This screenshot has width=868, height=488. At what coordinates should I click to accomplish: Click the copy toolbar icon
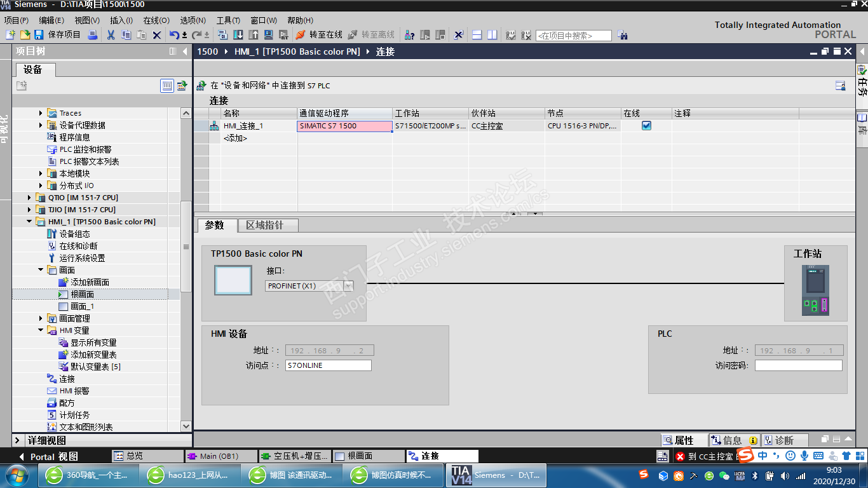click(126, 35)
